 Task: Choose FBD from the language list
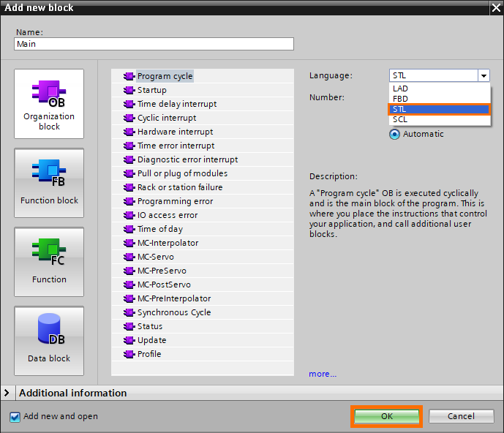(x=440, y=99)
